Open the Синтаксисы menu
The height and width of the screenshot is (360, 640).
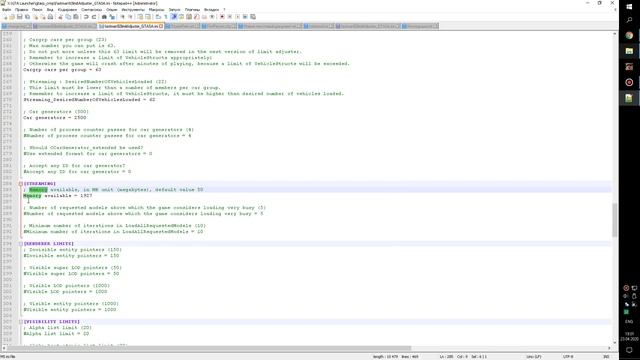91,9
